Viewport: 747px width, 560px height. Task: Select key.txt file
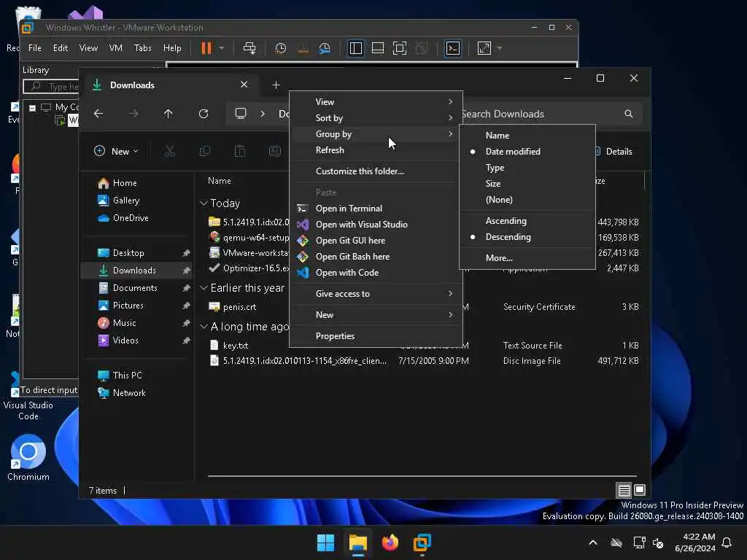click(x=236, y=346)
